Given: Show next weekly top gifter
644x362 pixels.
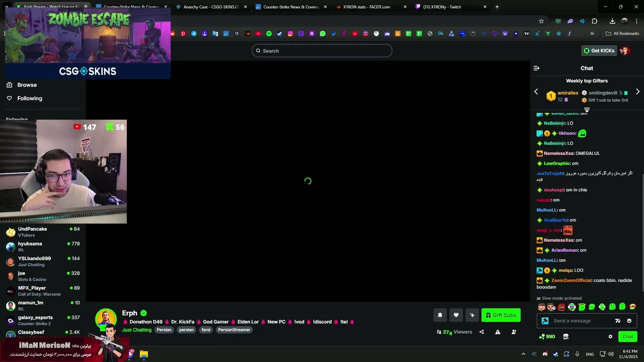Looking at the screenshot, I should click(637, 92).
